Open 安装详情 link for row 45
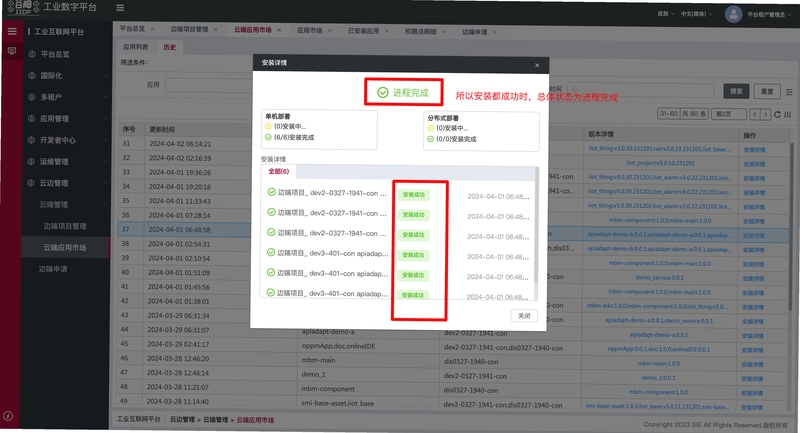 click(753, 350)
